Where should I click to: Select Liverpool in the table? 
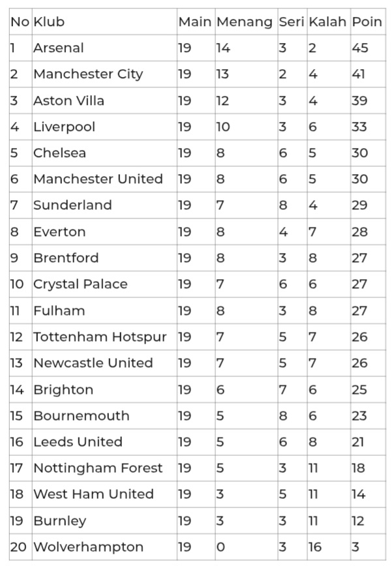point(64,127)
